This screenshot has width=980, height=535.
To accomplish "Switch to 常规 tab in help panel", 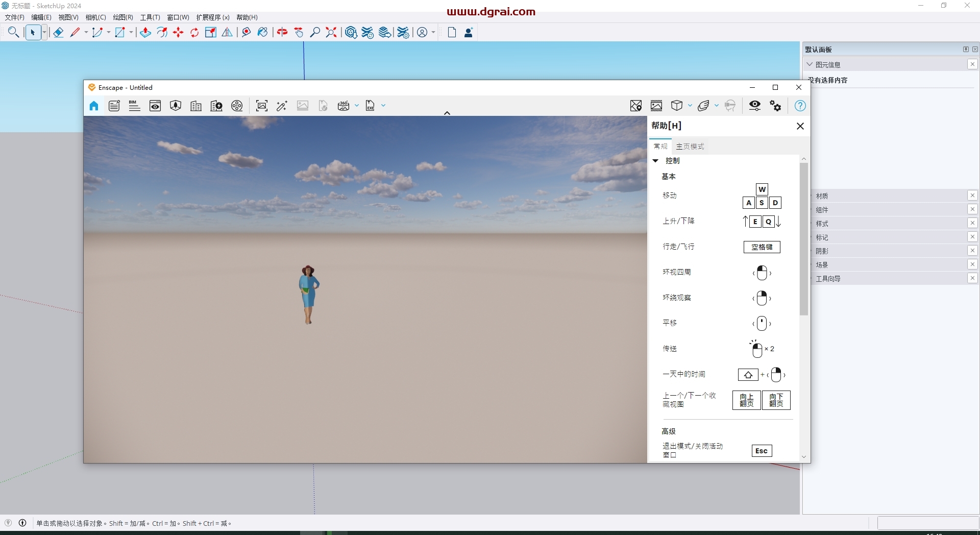I will 660,147.
